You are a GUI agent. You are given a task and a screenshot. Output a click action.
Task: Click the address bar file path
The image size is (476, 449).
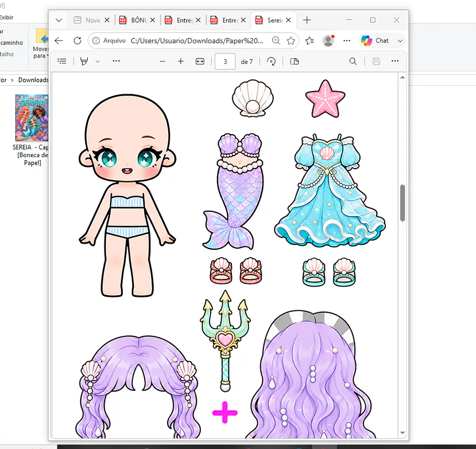(x=197, y=41)
